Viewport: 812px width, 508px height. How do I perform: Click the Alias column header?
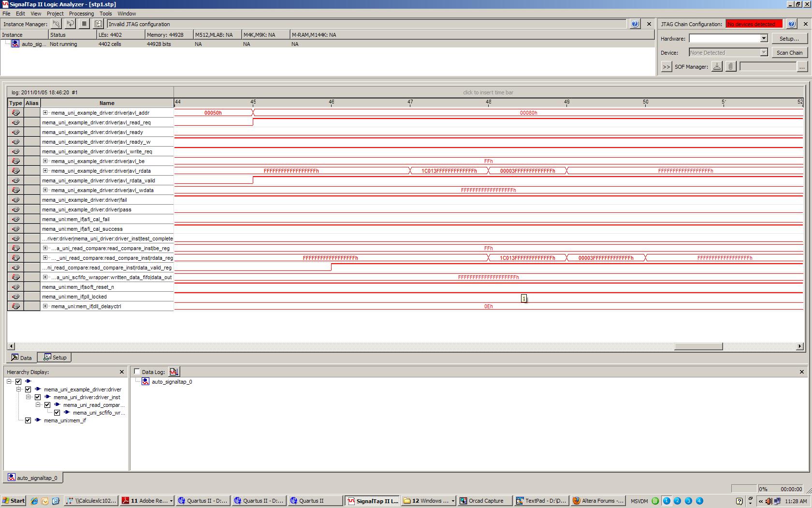(x=32, y=103)
